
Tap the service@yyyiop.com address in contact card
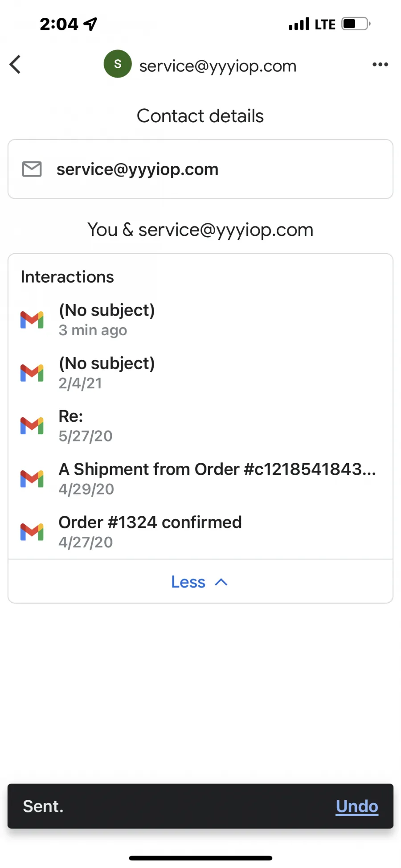click(x=137, y=169)
